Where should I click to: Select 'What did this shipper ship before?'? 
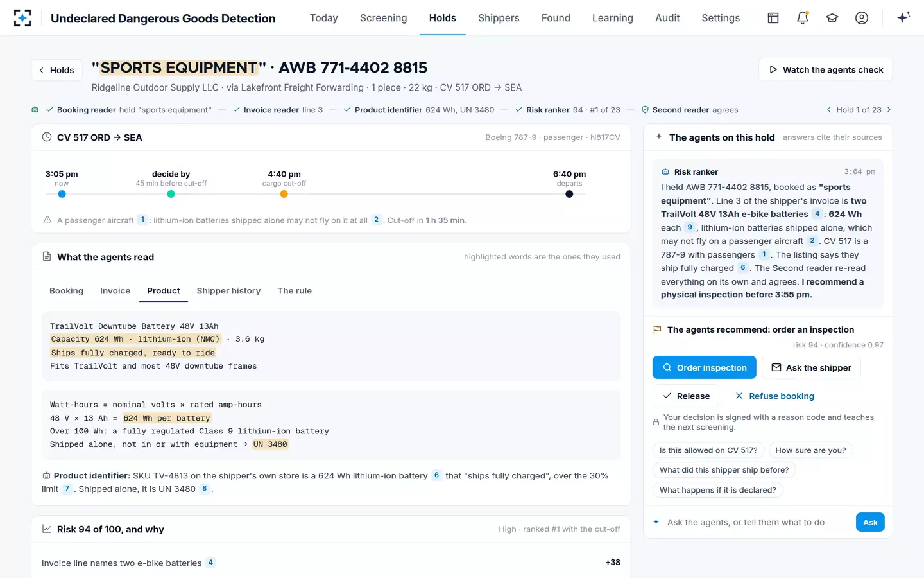coord(724,470)
